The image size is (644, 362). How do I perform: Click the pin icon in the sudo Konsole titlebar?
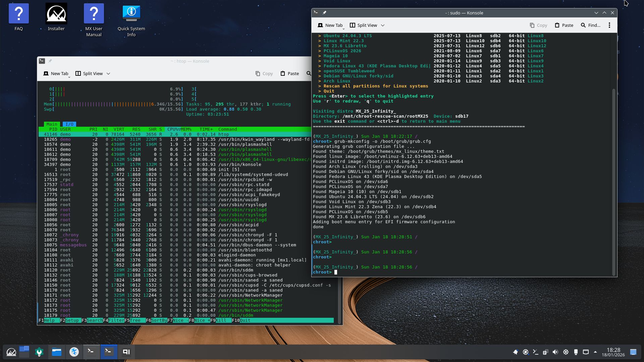(x=324, y=13)
